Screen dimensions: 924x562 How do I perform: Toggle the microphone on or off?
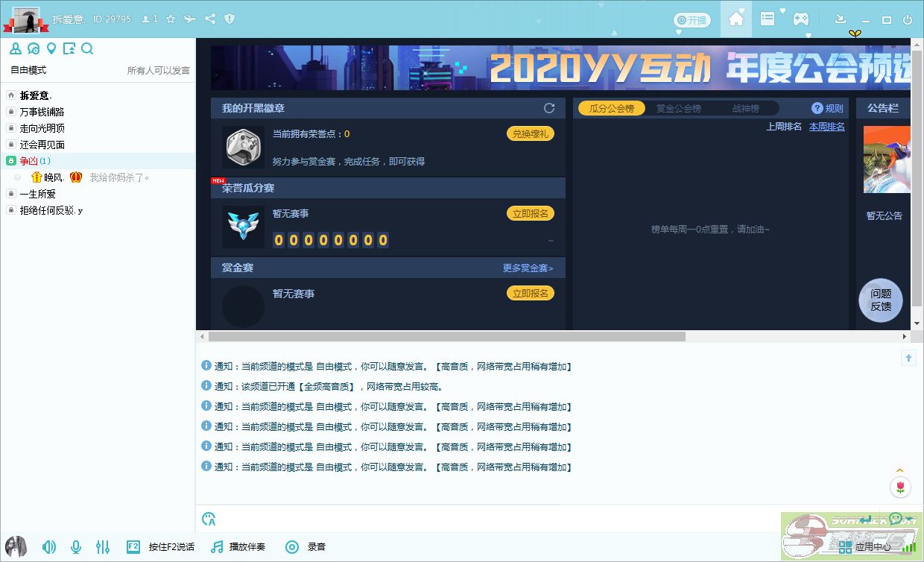[x=76, y=547]
